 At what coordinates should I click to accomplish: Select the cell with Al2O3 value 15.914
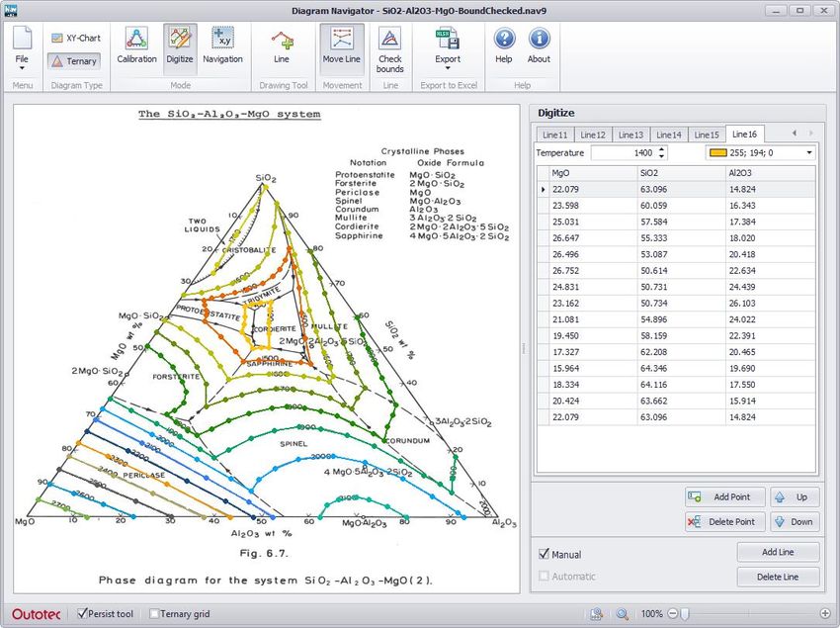click(x=771, y=402)
